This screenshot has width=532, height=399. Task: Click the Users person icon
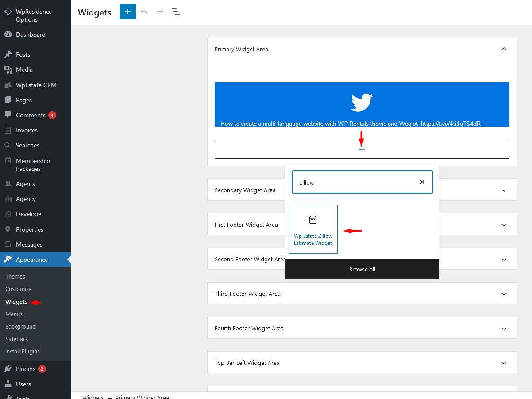coord(8,384)
